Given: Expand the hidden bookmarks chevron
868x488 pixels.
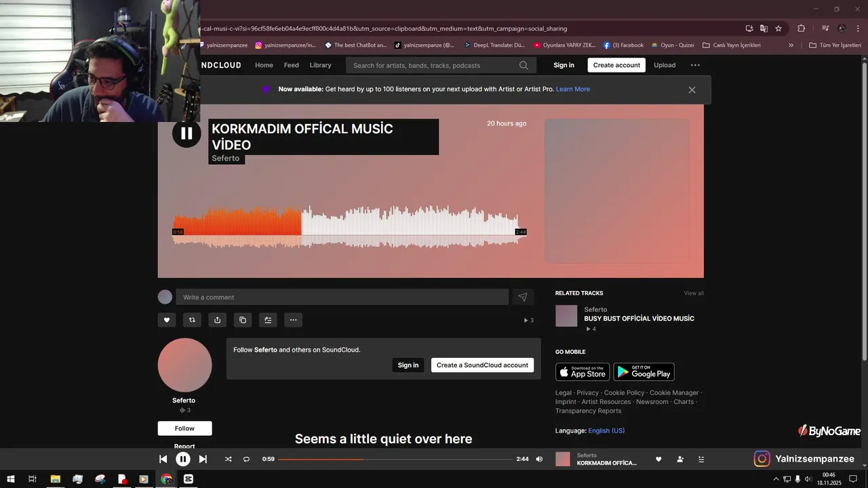Looking at the screenshot, I should coord(791,45).
